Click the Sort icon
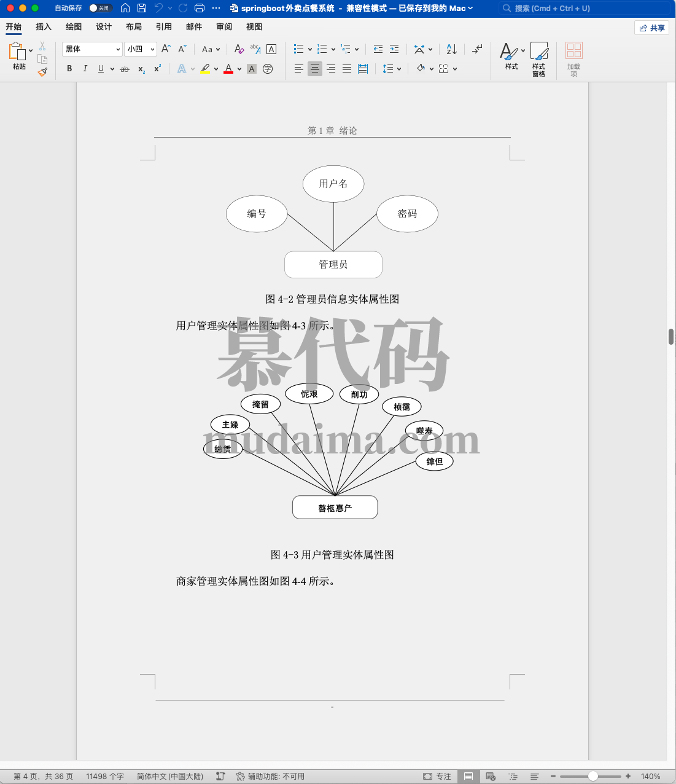The width and height of the screenshot is (676, 784). pos(452,49)
